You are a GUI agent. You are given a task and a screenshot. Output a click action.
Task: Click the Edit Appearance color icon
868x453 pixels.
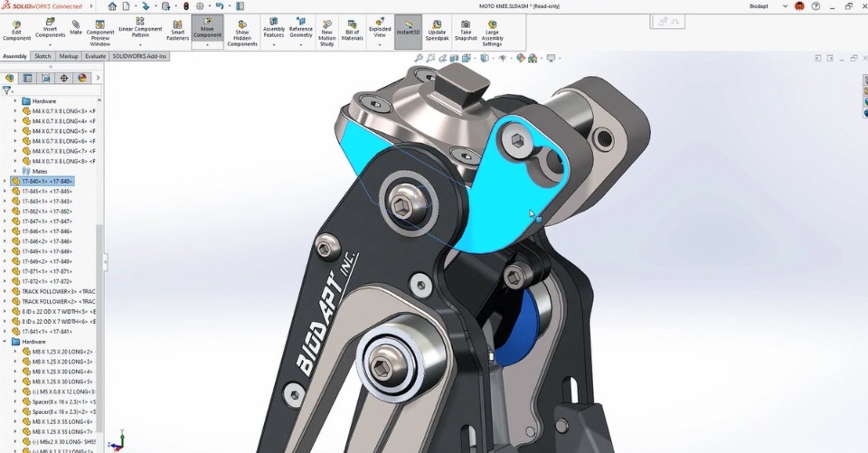click(x=521, y=58)
